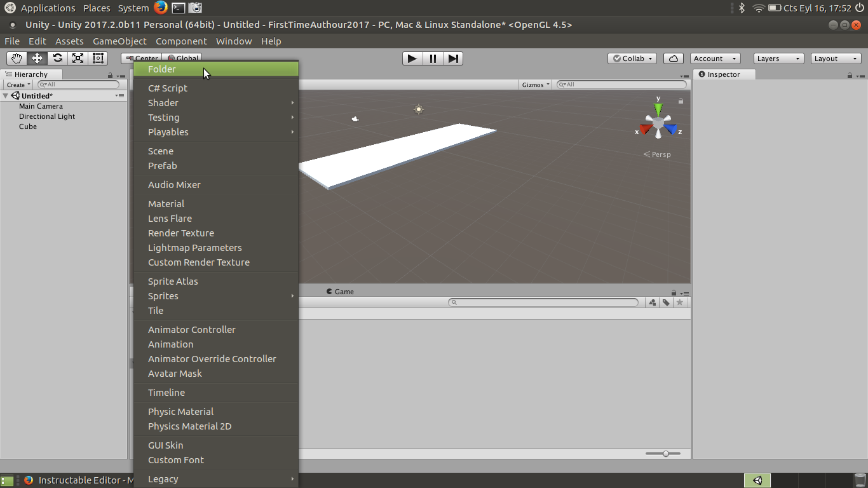Viewport: 868px width, 488px height.
Task: Click the Instructable Editor taskbar button
Action: point(77,480)
